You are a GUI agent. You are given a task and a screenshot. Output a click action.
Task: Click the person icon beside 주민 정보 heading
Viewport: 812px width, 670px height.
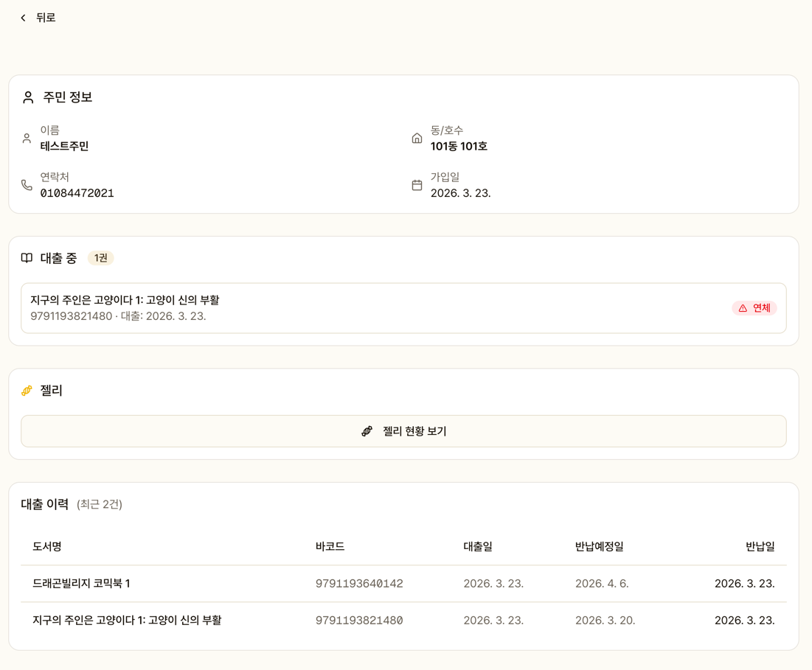click(x=28, y=97)
